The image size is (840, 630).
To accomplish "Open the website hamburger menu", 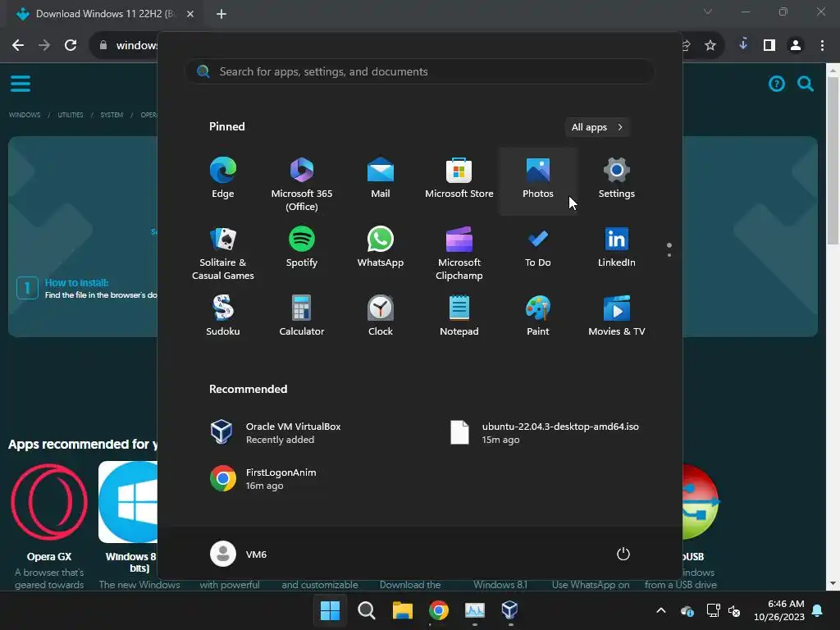I will pyautogui.click(x=21, y=84).
